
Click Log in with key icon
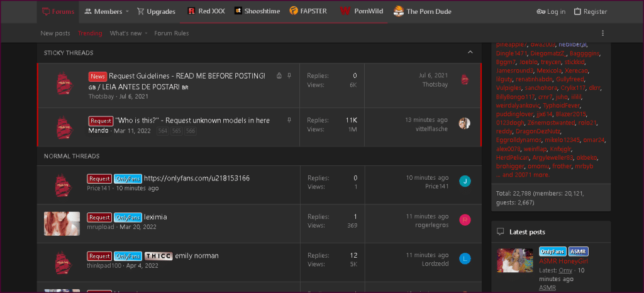551,11
